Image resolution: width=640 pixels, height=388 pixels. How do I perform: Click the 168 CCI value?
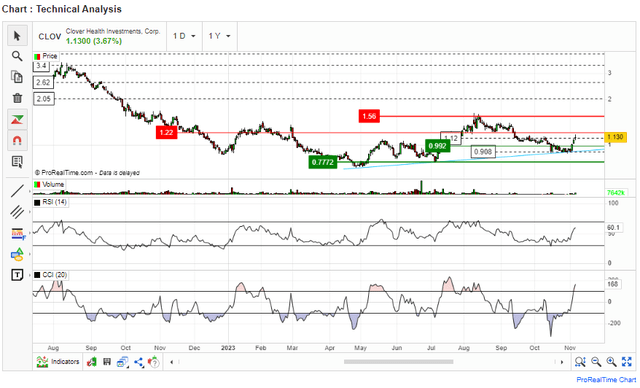tap(613, 284)
